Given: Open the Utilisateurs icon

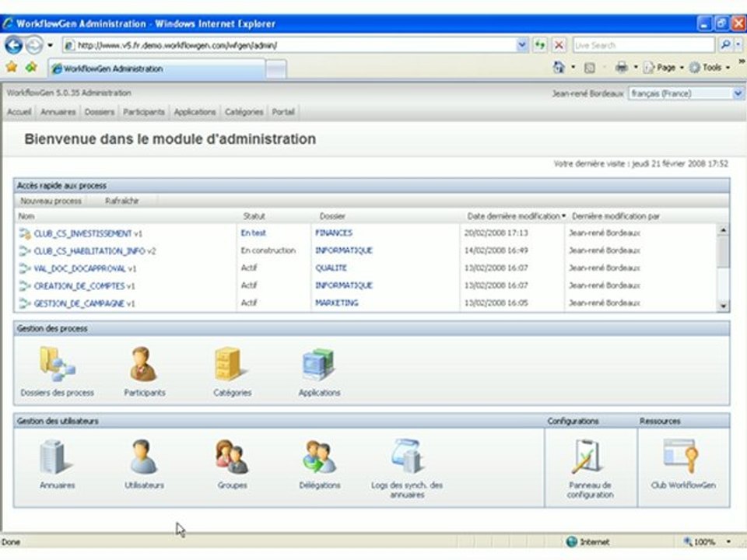Looking at the screenshot, I should (x=143, y=457).
